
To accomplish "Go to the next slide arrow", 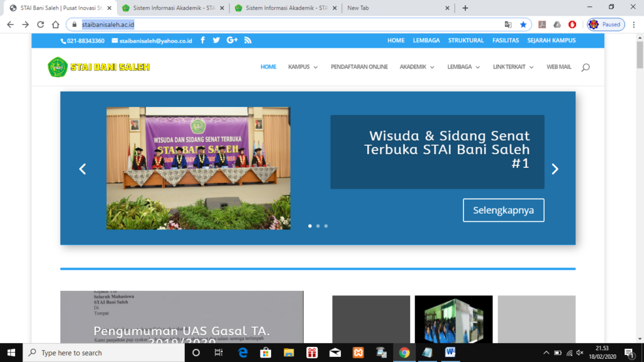I will click(555, 169).
